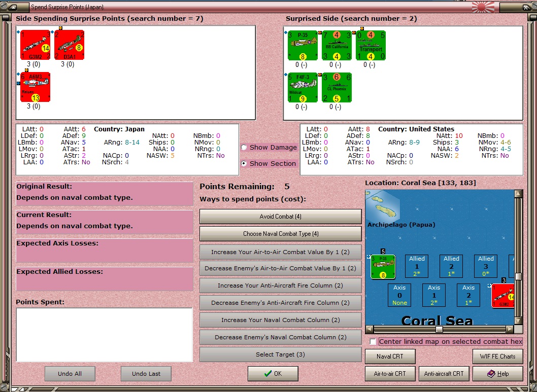
Task: Click 'Points Remaining: 5' text
Action: click(245, 187)
